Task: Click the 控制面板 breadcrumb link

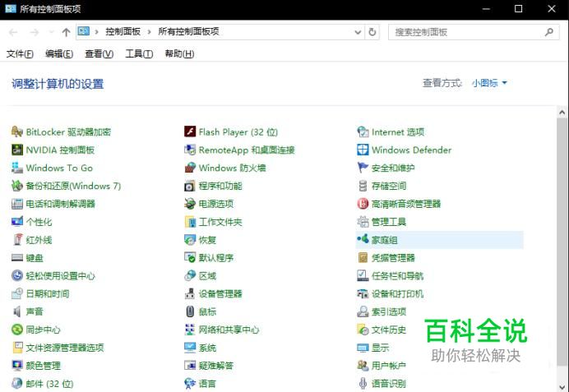Action: tap(123, 31)
